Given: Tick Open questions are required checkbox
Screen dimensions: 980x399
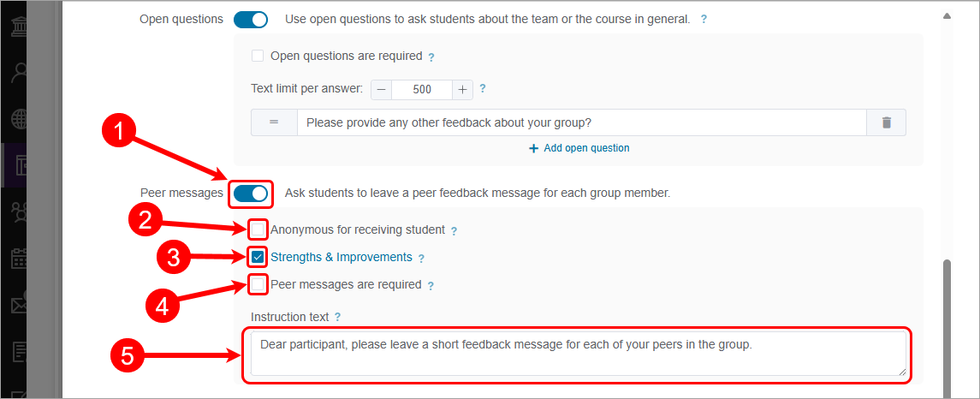Looking at the screenshot, I should click(x=258, y=56).
